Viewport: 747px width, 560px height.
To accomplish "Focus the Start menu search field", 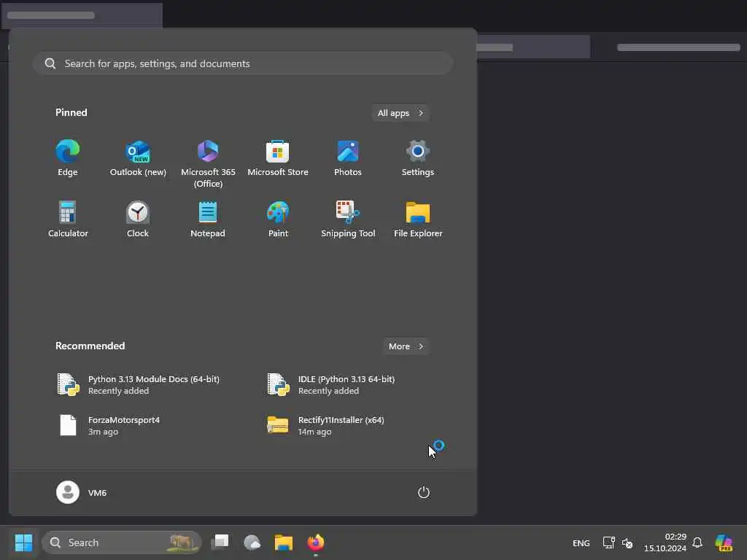I will coord(243,63).
